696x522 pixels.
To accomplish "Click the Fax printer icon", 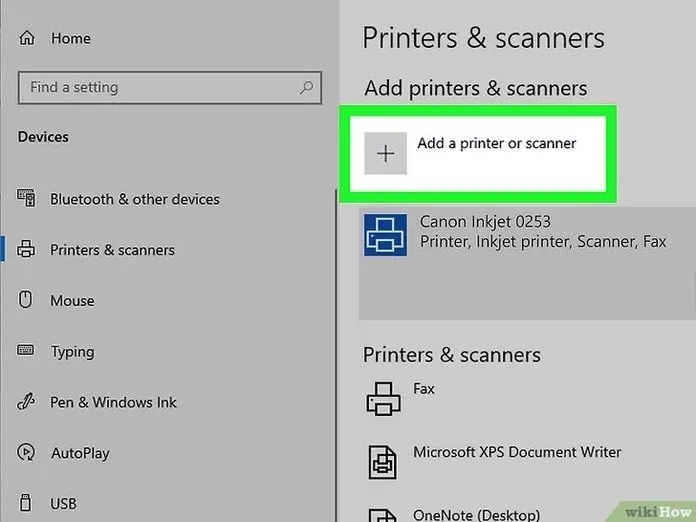I will click(383, 398).
